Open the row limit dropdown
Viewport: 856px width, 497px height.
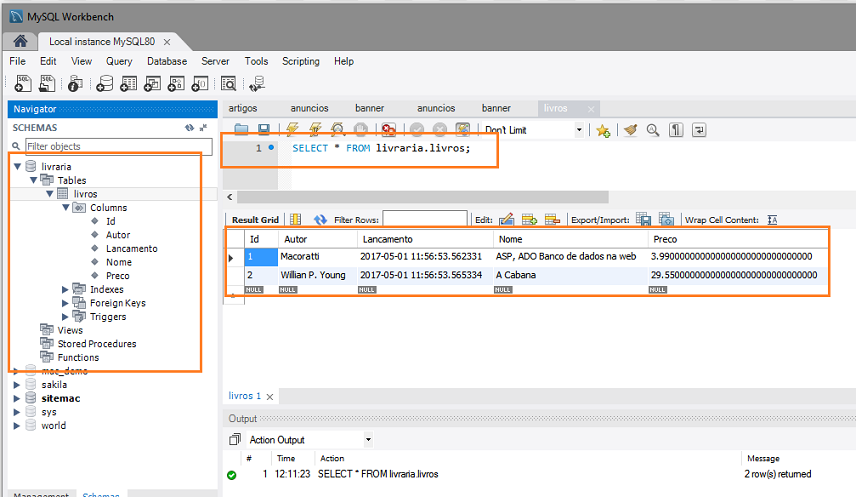pyautogui.click(x=579, y=130)
